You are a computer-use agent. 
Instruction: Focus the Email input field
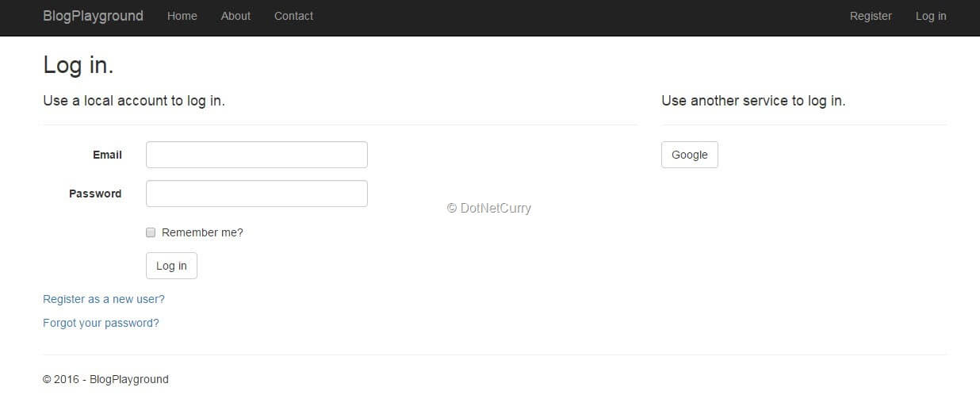click(x=256, y=155)
